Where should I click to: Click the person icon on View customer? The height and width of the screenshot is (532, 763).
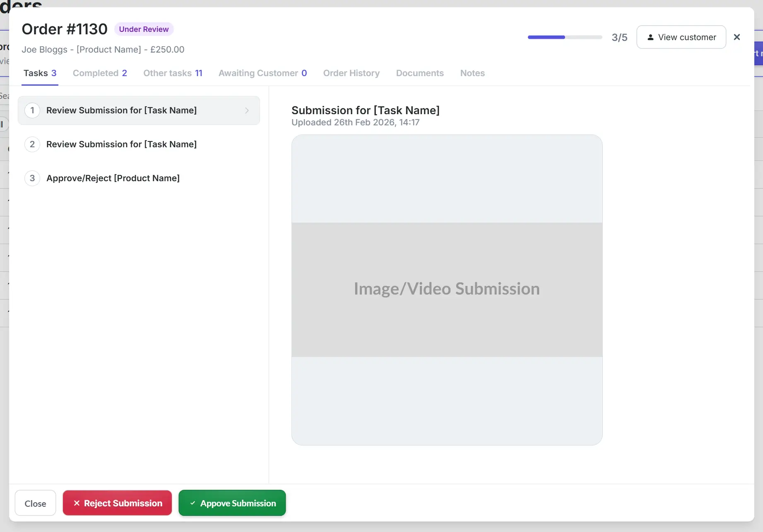point(650,37)
